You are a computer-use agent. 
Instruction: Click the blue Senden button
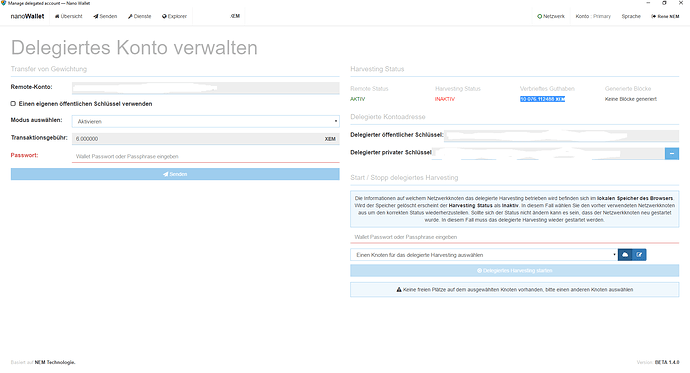175,174
